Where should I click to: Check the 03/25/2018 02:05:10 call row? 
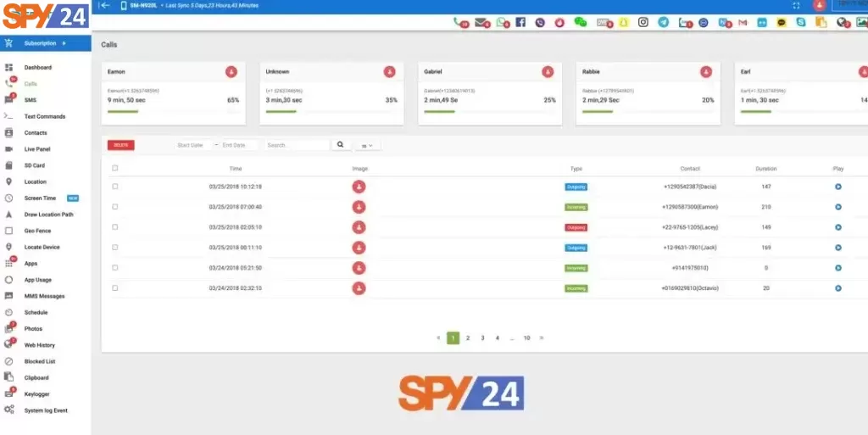(x=115, y=227)
